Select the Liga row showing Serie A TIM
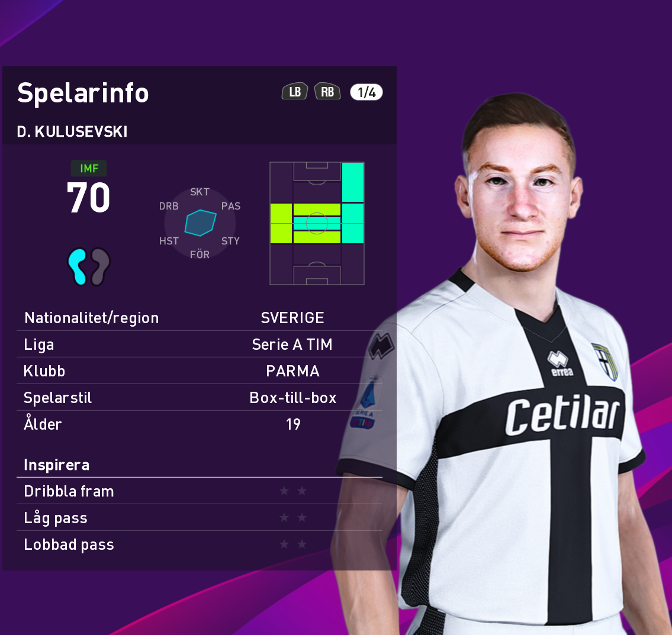This screenshot has height=635, width=672. pyautogui.click(x=200, y=344)
